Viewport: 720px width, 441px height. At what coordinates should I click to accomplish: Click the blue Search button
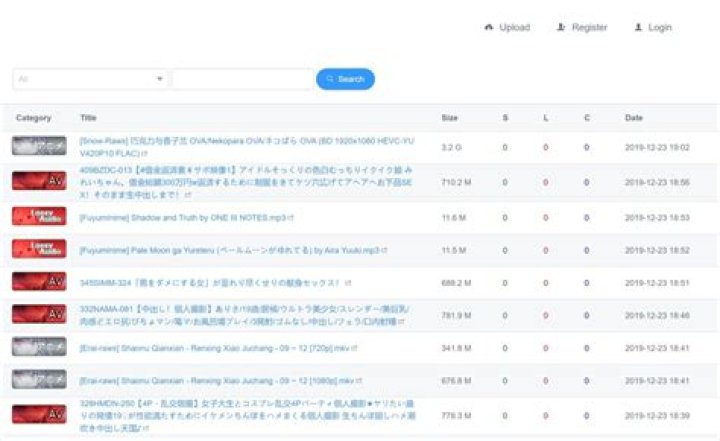click(x=345, y=79)
